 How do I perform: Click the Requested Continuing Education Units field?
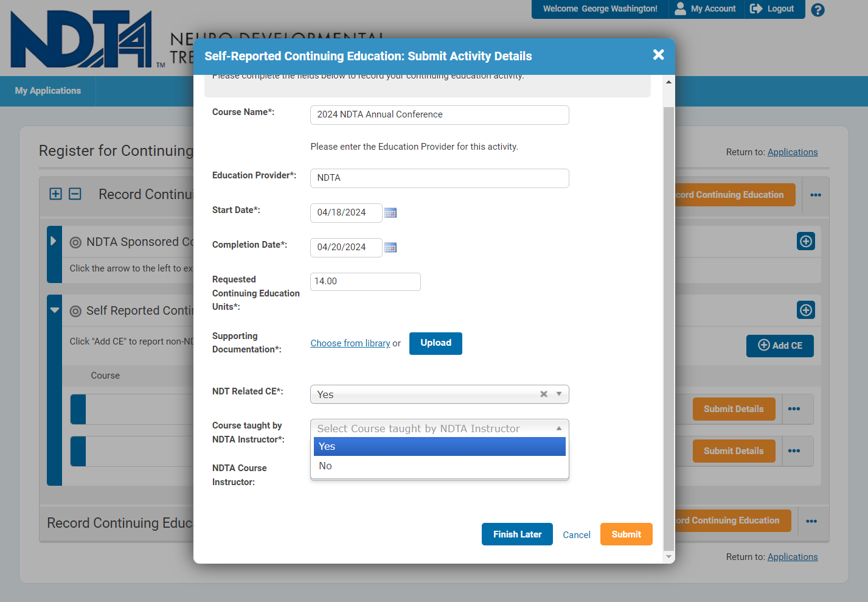click(365, 281)
